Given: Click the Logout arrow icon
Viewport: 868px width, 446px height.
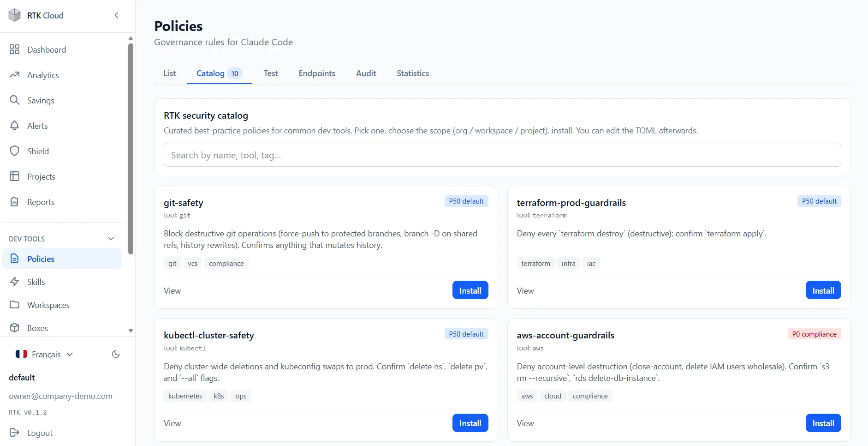Looking at the screenshot, I should [x=15, y=433].
